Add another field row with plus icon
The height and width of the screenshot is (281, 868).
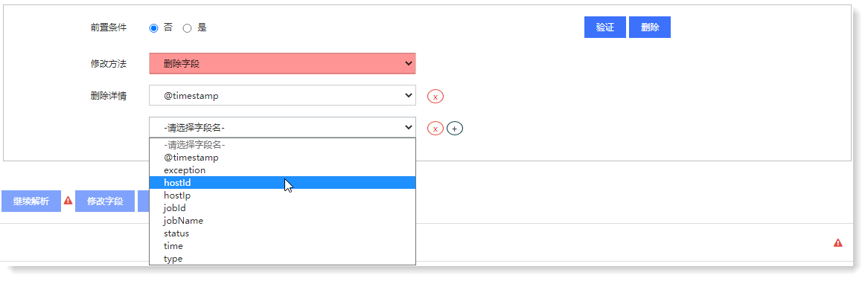pos(455,129)
